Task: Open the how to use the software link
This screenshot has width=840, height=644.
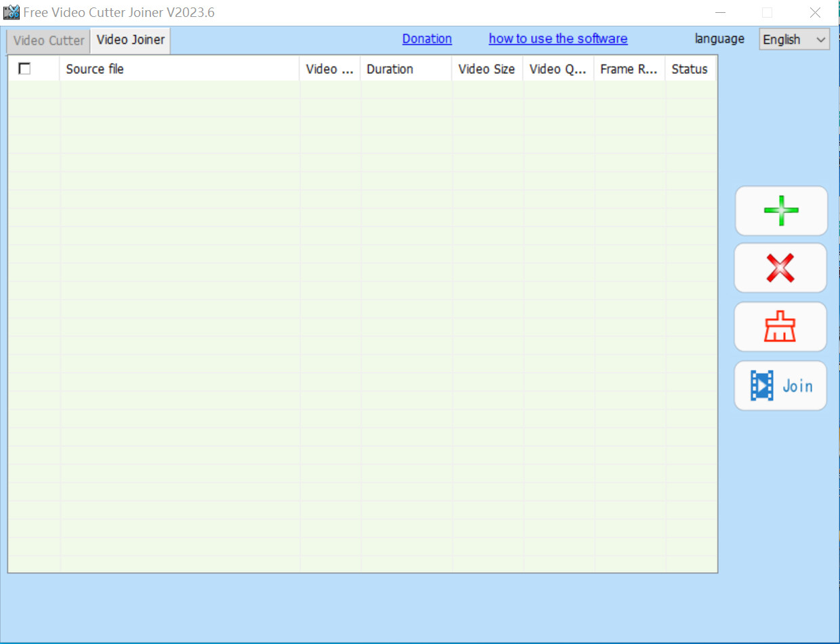Action: pos(558,39)
